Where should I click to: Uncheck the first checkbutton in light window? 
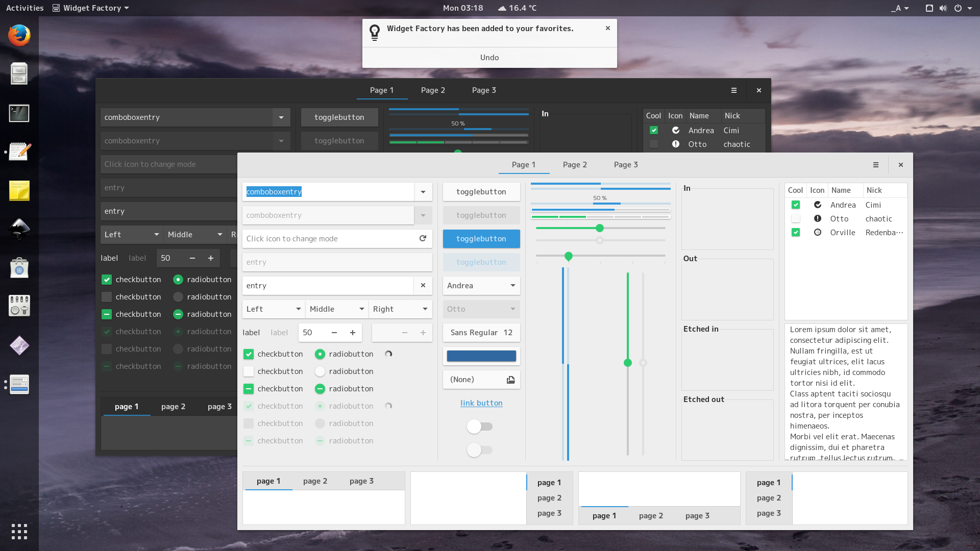pos(249,354)
